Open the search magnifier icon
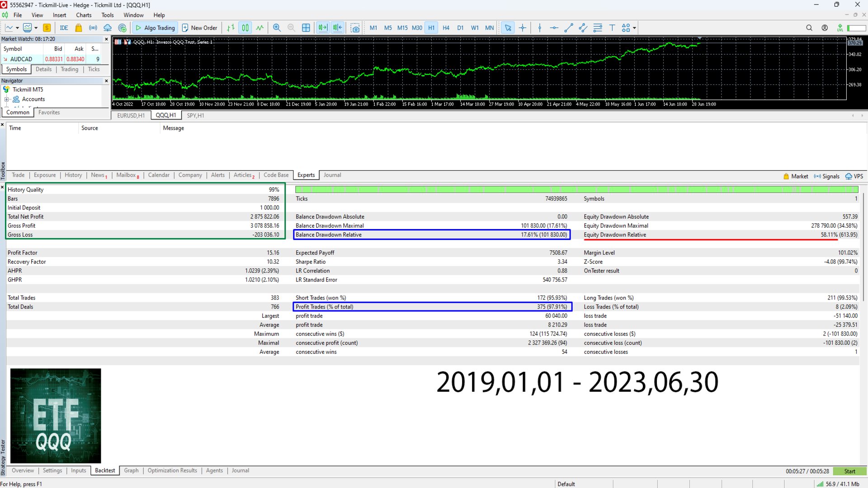 pos(809,28)
